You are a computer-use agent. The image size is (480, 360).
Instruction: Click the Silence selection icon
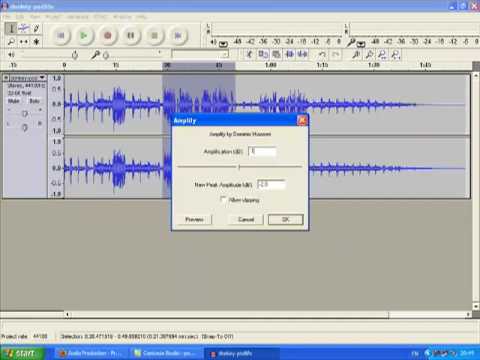click(x=302, y=54)
